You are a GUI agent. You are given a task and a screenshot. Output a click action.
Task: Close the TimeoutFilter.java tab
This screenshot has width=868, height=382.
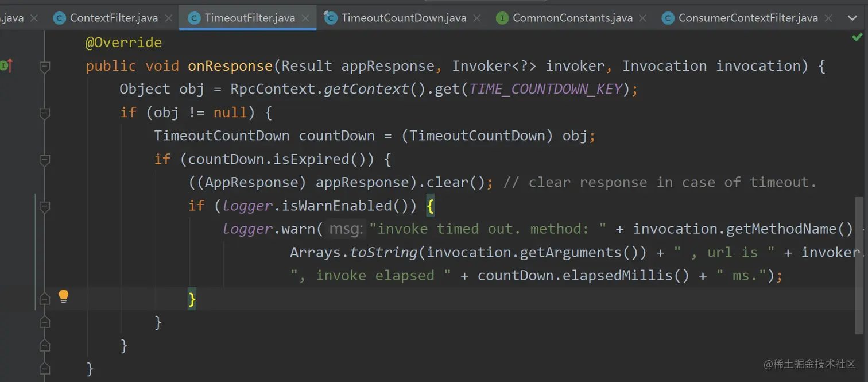coord(306,18)
